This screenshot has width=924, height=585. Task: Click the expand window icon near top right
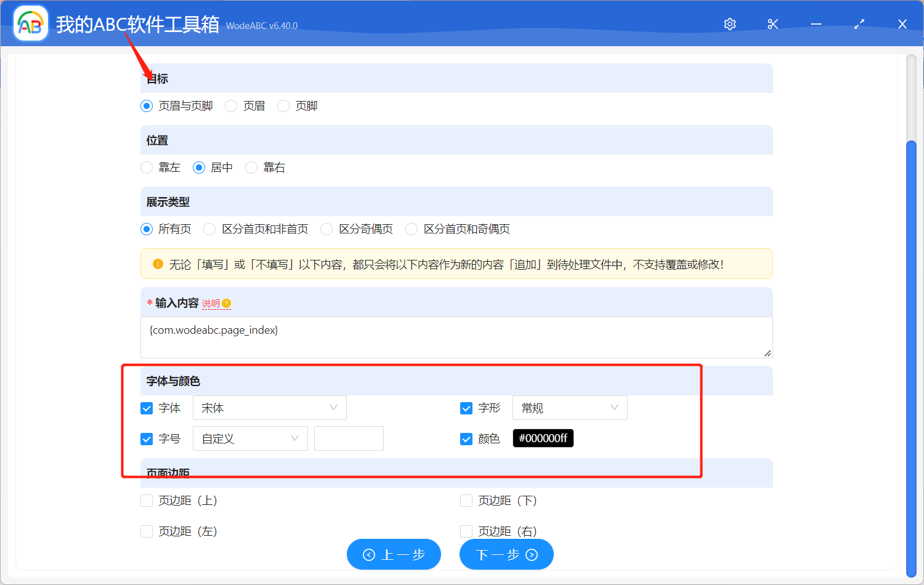pyautogui.click(x=859, y=24)
